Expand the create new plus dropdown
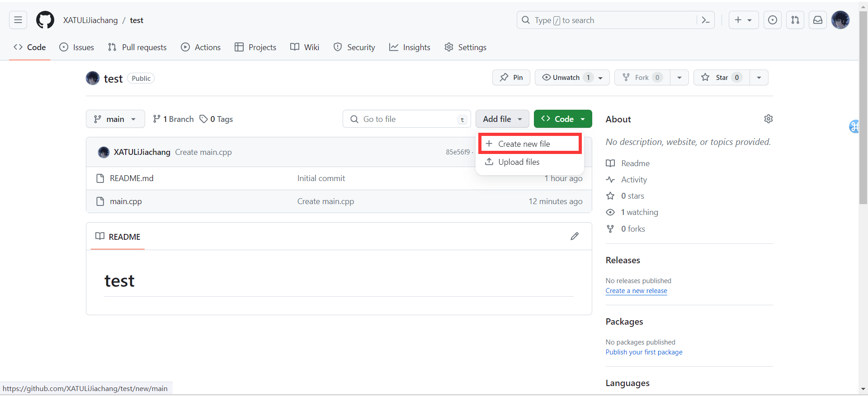 (x=743, y=20)
